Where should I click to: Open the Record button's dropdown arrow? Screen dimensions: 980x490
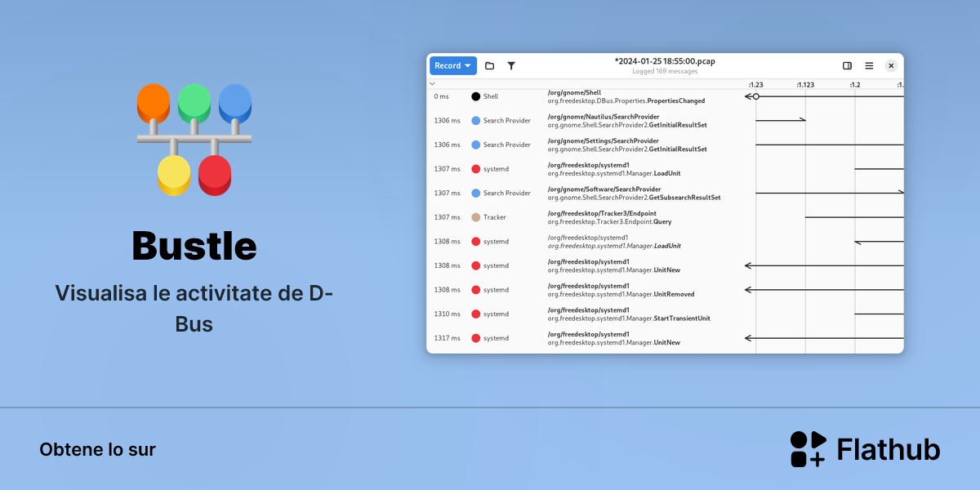pos(468,65)
